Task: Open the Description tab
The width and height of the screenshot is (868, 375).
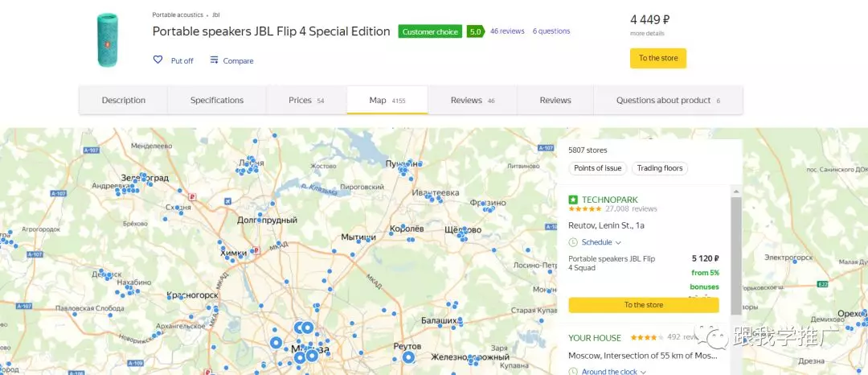Action: tap(124, 101)
